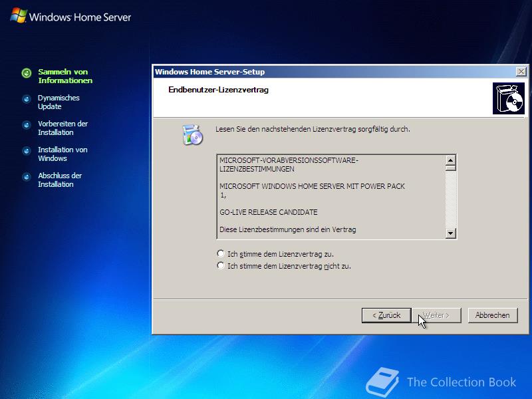This screenshot has height=399, width=532.
Task: Click the 'Installation von Windows' step bullet
Action: pyautogui.click(x=27, y=151)
